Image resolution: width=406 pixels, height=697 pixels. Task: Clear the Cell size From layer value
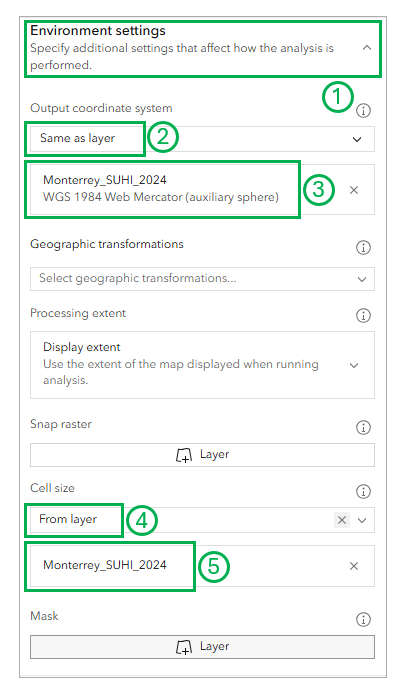click(x=342, y=520)
